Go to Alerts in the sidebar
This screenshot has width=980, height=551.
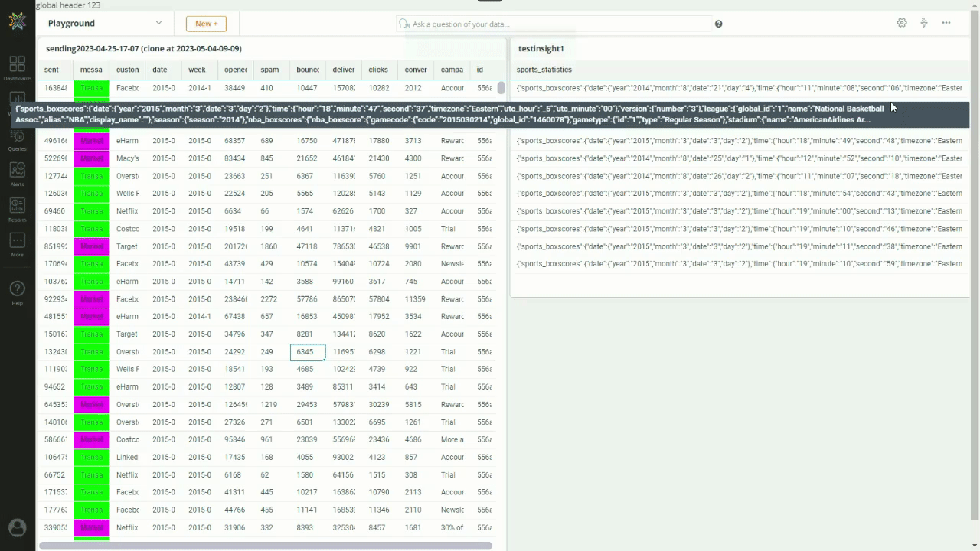pos(17,174)
